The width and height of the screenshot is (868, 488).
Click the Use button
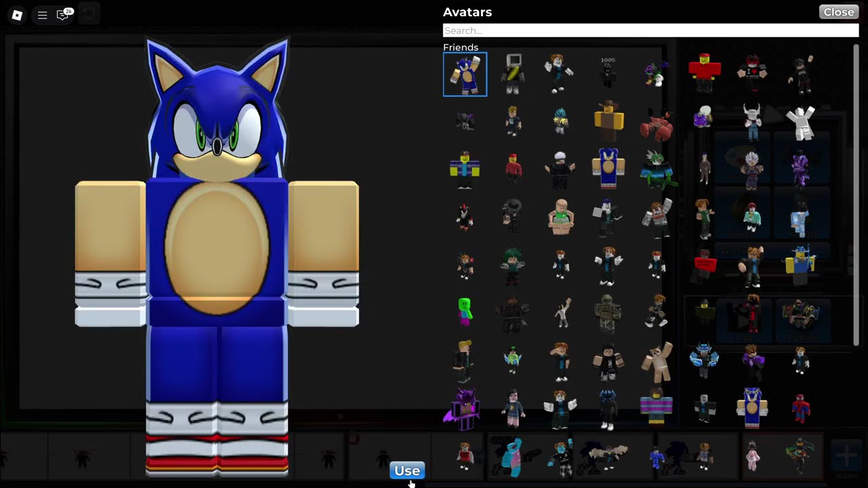(x=407, y=470)
